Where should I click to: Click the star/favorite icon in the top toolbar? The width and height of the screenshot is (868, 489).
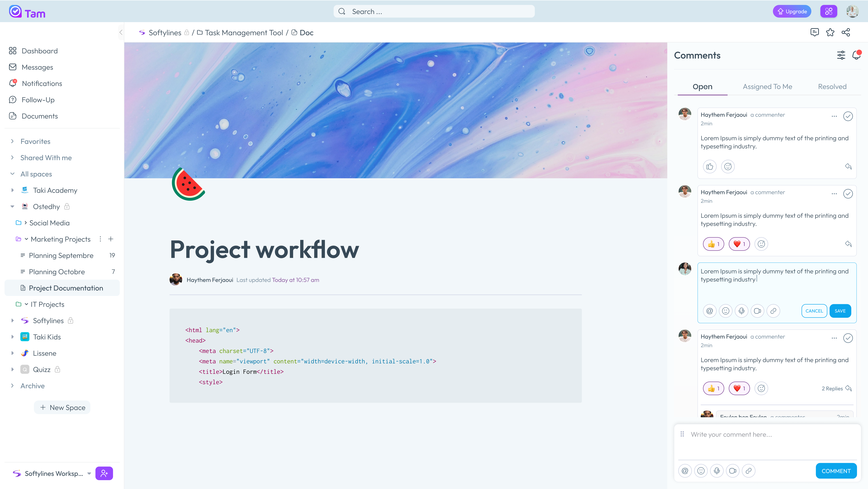[830, 32]
